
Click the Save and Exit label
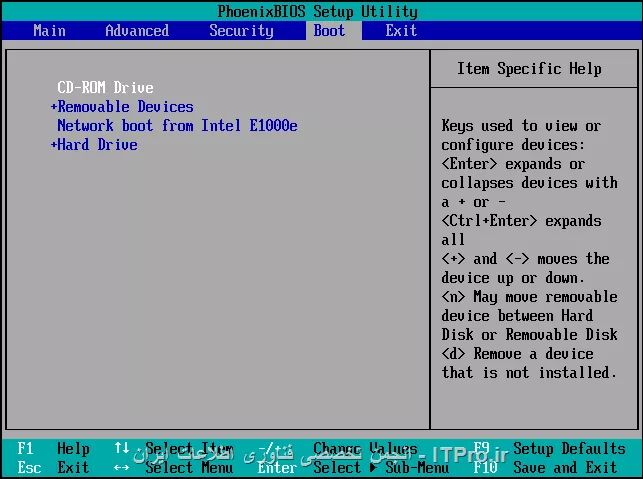point(565,468)
